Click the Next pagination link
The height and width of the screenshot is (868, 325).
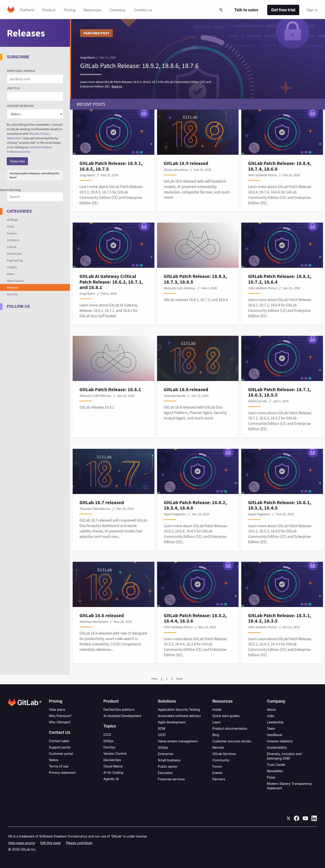tap(179, 679)
